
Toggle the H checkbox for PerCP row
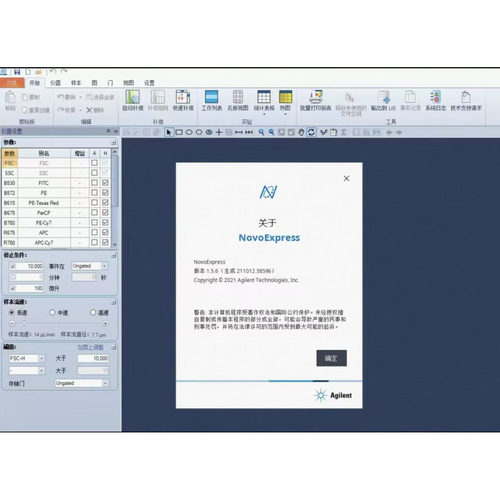105,212
